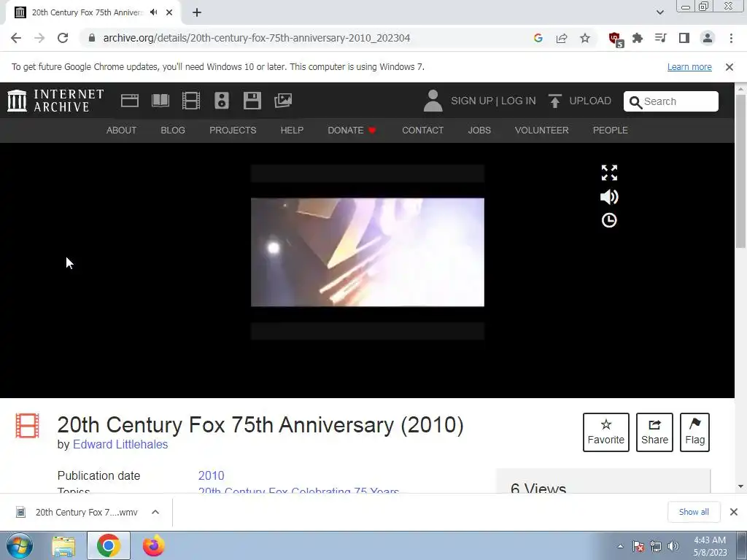Open the Texts book icon
Viewport: 747px width, 560px height.
point(160,101)
